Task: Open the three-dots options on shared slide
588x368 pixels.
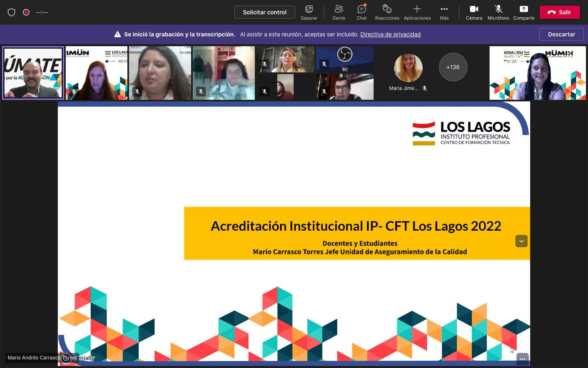Action: pyautogui.click(x=522, y=359)
